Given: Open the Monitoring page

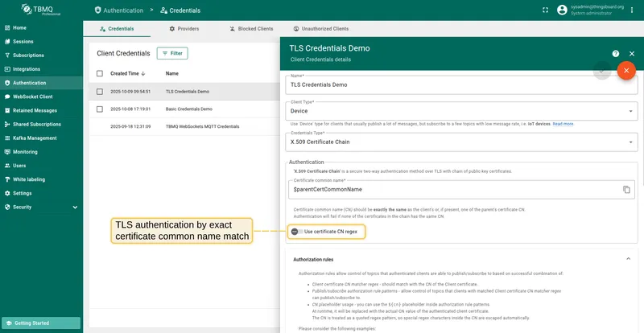Looking at the screenshot, I should click(41, 152).
